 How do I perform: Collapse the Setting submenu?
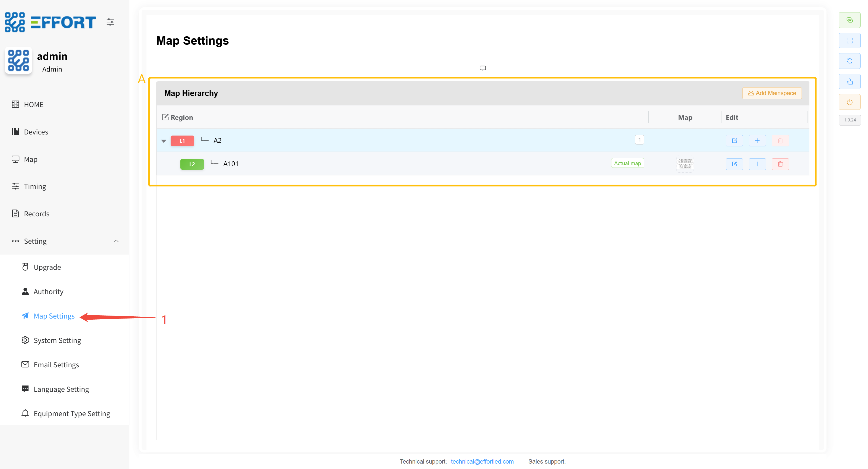click(x=116, y=241)
